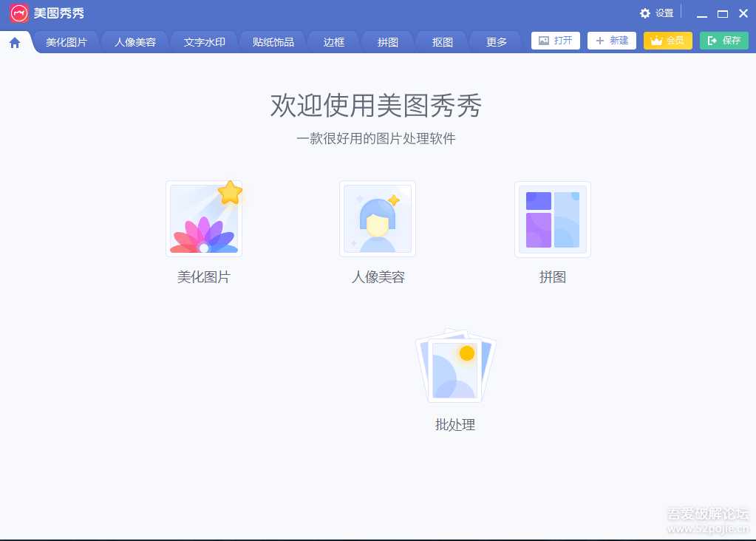
Task: Expand the 更多 menu
Action: click(495, 42)
